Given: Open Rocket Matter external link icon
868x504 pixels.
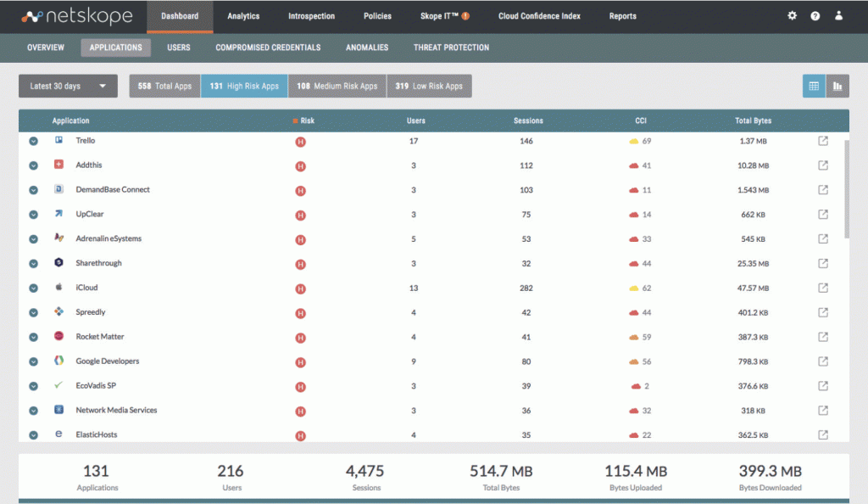Looking at the screenshot, I should (x=823, y=337).
